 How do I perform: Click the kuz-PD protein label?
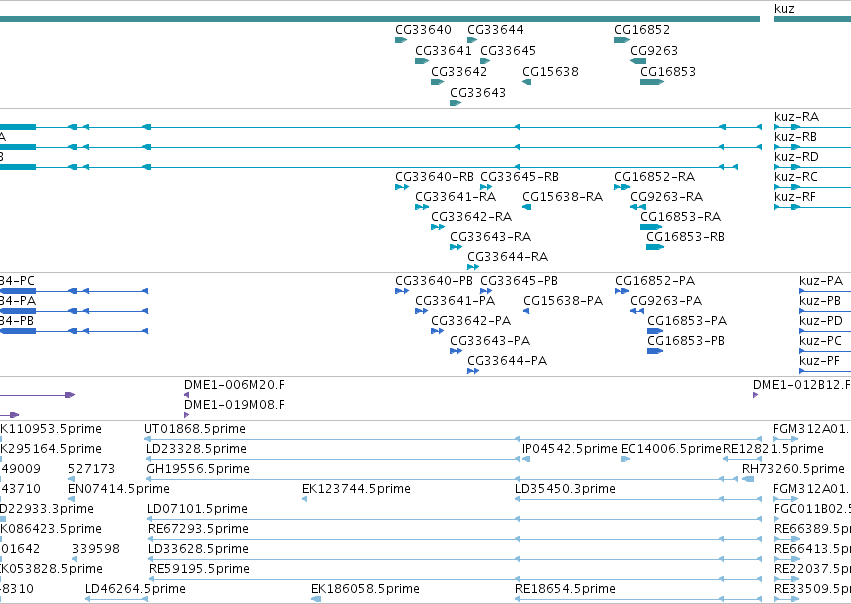click(821, 321)
